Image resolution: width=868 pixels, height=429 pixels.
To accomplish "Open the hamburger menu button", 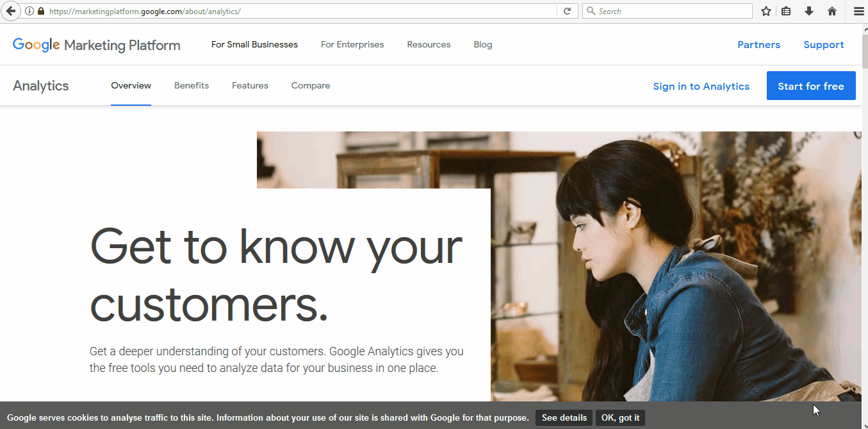I will pyautogui.click(x=858, y=11).
